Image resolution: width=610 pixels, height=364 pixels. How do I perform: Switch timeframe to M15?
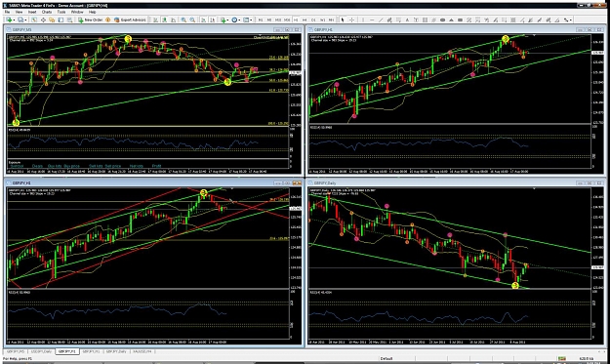pos(278,20)
